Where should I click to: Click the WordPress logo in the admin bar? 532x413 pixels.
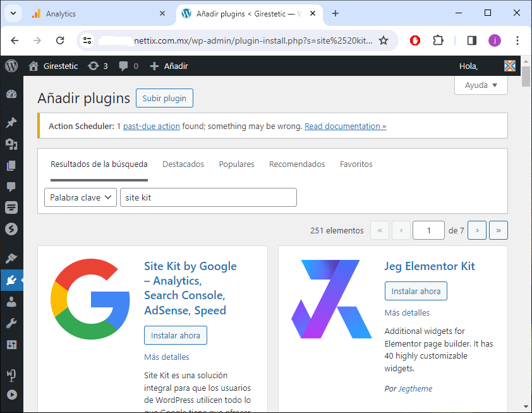tap(11, 66)
